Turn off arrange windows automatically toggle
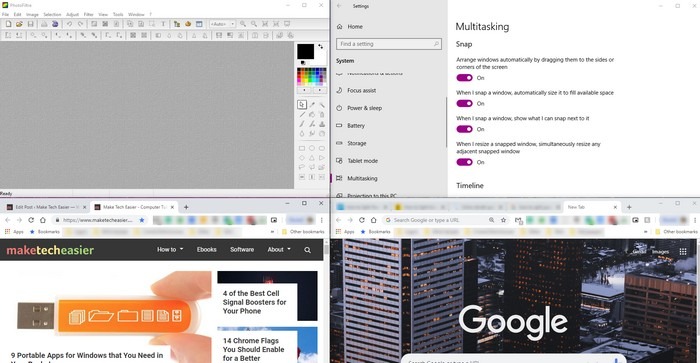Image resolution: width=700 pixels, height=363 pixels. (464, 78)
